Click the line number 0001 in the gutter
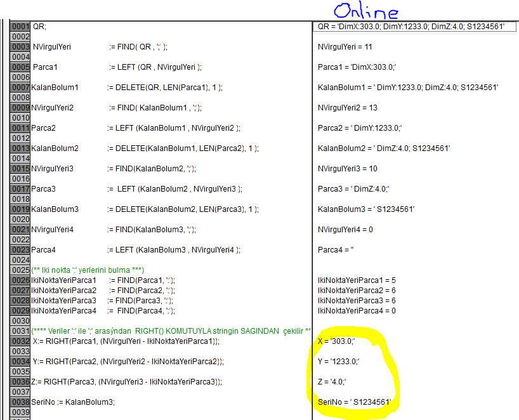 tap(20, 27)
